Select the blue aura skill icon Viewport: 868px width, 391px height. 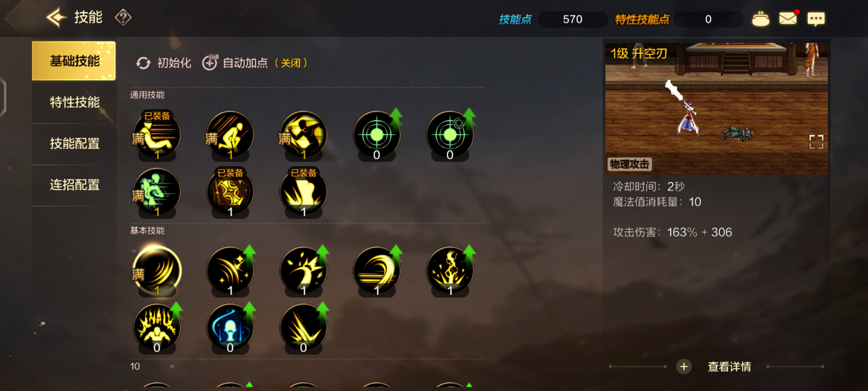tap(230, 327)
